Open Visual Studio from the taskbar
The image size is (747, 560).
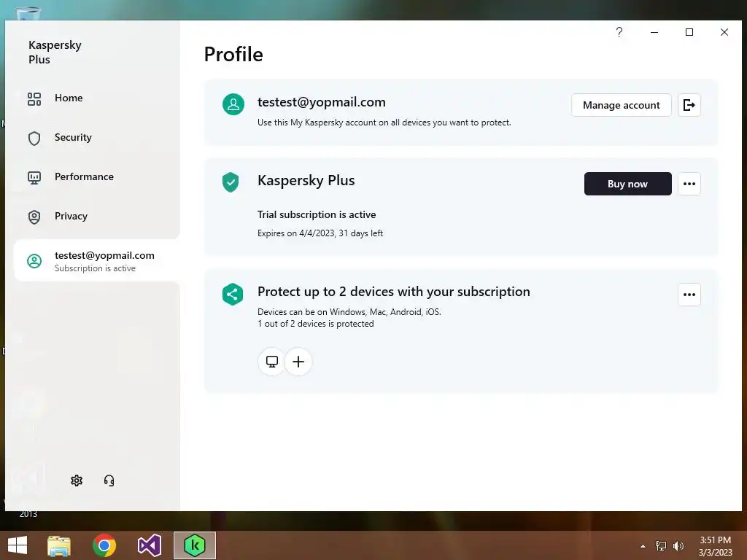click(149, 545)
